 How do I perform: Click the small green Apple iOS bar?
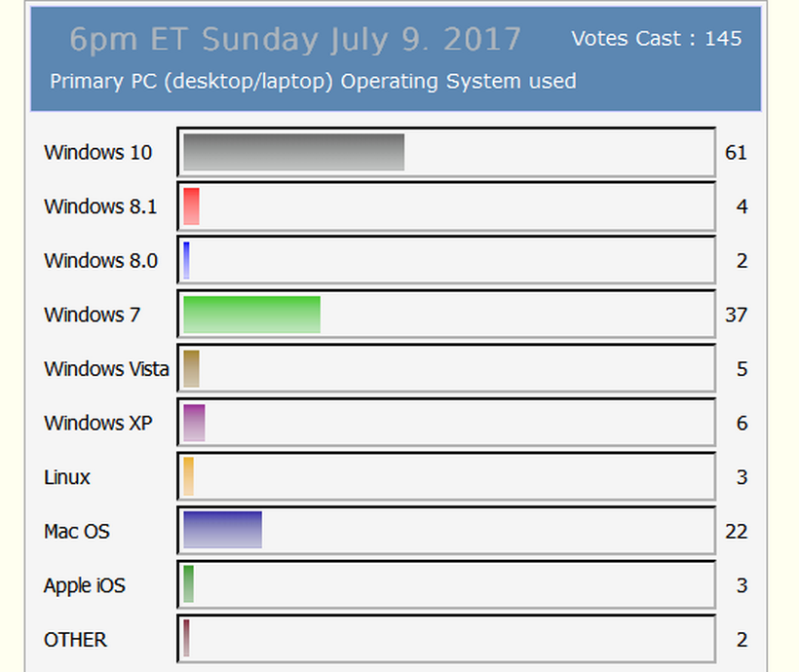188,585
